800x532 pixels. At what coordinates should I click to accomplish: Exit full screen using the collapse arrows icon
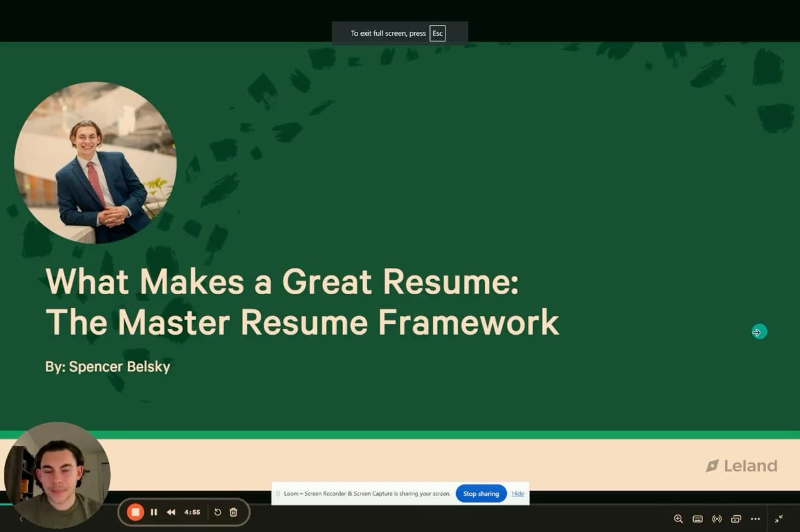tap(779, 519)
